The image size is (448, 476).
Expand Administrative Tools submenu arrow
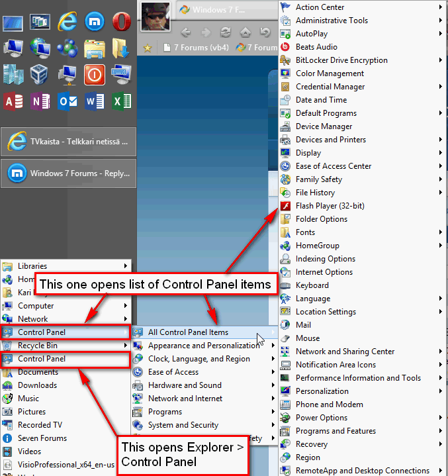tap(441, 21)
